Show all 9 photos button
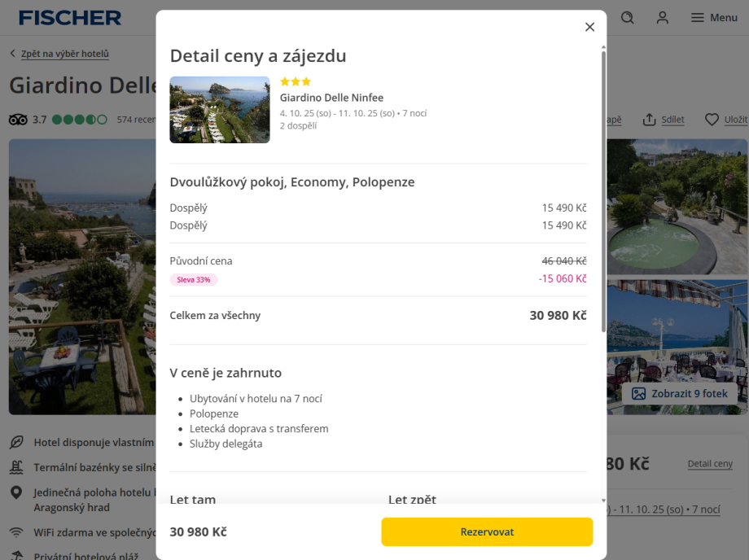Screen dimensions: 749x560 click(680, 393)
